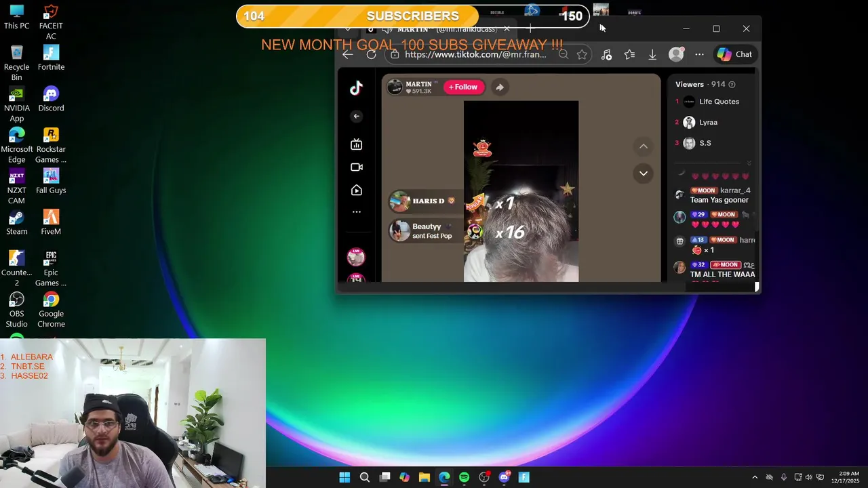Image resolution: width=868 pixels, height=488 pixels.
Task: Favorite this page with the star icon
Action: 582,54
